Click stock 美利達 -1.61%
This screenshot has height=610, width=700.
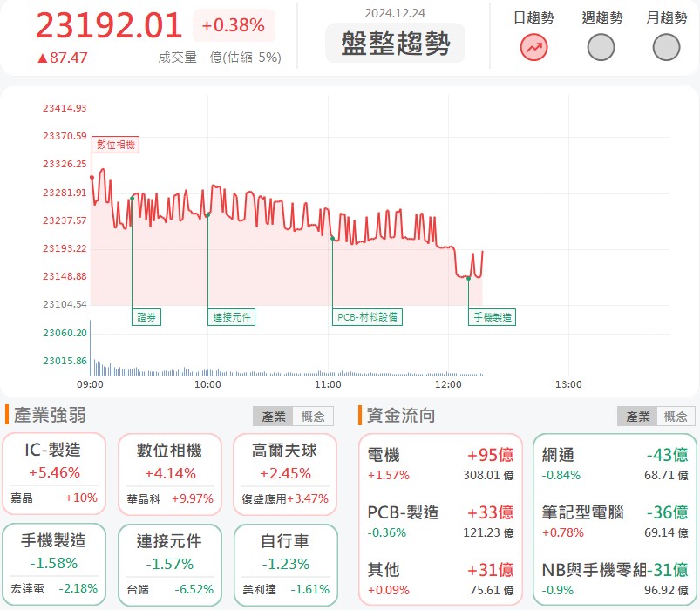point(286,589)
